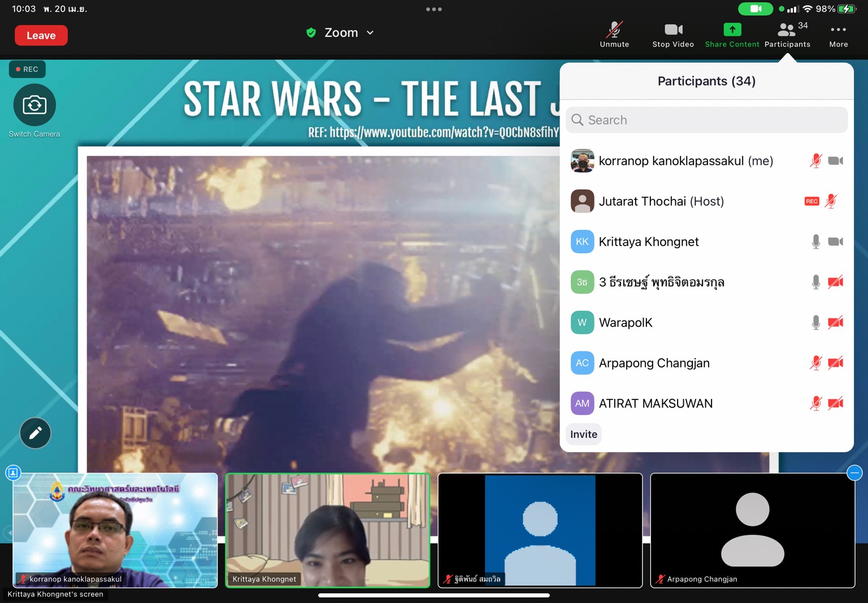Open the three-dot multitasking menu at top
Image resolution: width=868 pixels, height=603 pixels.
(433, 9)
